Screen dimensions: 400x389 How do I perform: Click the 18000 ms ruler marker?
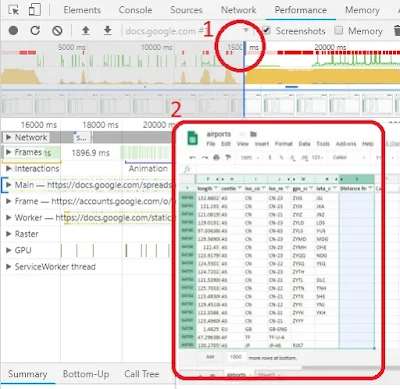point(100,125)
